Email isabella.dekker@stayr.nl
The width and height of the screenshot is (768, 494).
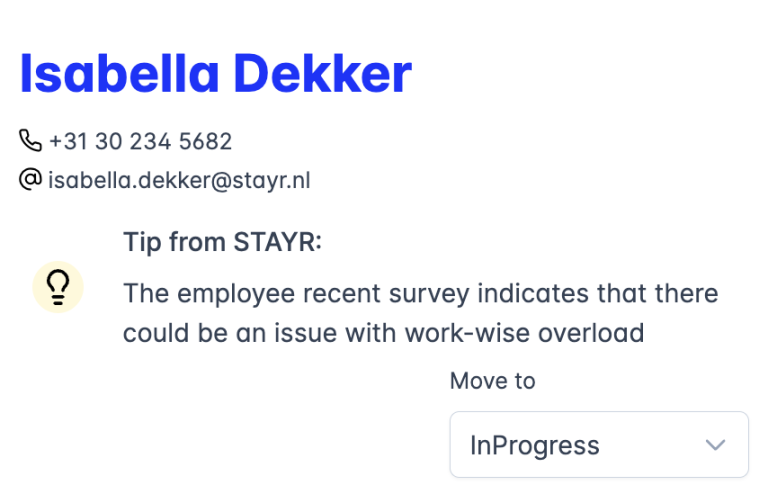tap(179, 181)
